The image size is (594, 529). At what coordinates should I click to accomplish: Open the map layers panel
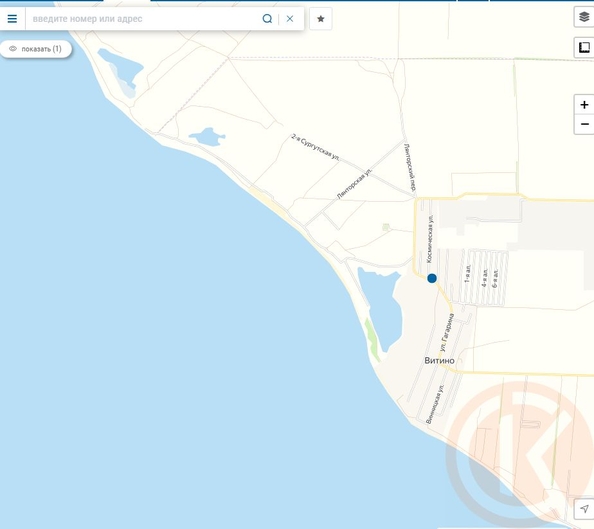pos(584,17)
